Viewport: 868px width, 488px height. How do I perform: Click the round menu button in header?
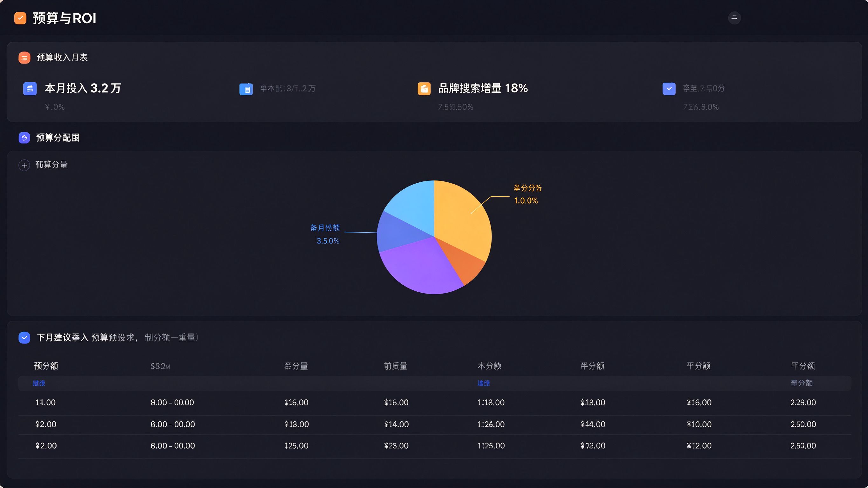click(734, 18)
